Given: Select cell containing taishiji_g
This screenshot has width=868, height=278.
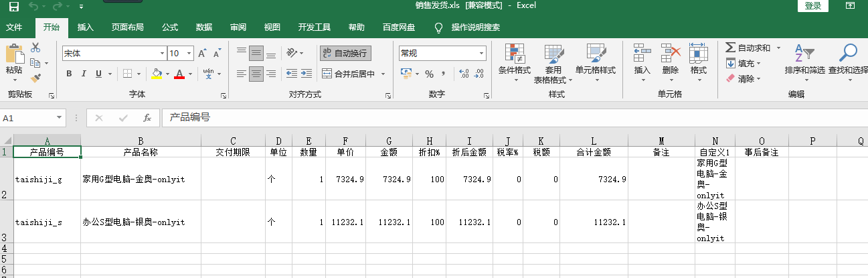Looking at the screenshot, I should tap(47, 179).
